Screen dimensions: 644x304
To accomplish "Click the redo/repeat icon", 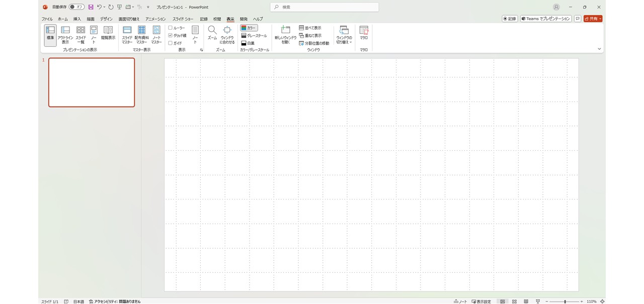I will pyautogui.click(x=111, y=7).
